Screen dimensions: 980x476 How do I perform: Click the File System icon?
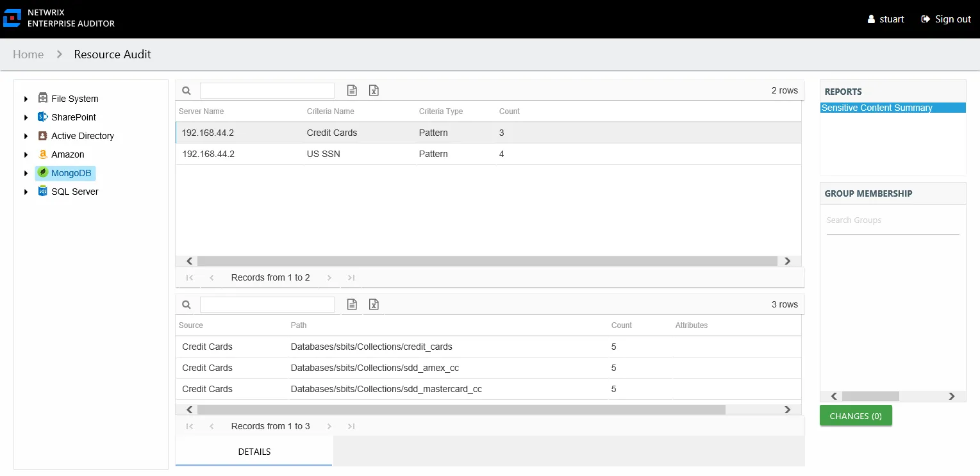tap(43, 98)
